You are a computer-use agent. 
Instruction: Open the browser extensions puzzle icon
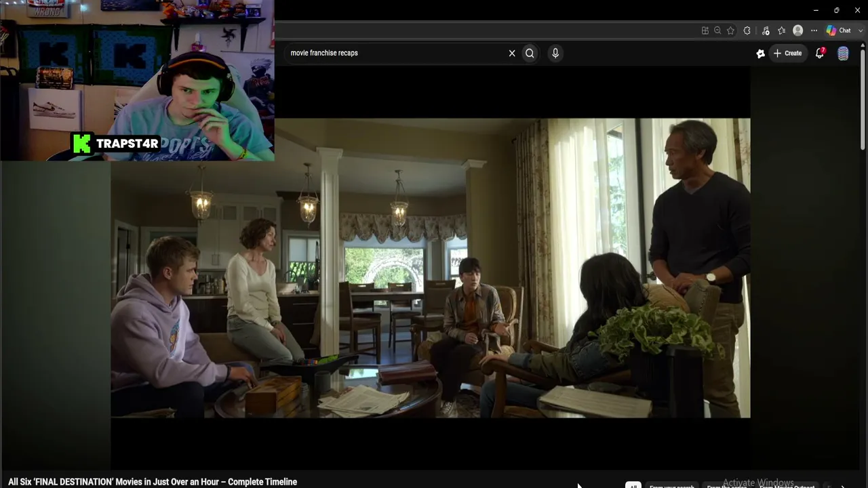point(747,30)
